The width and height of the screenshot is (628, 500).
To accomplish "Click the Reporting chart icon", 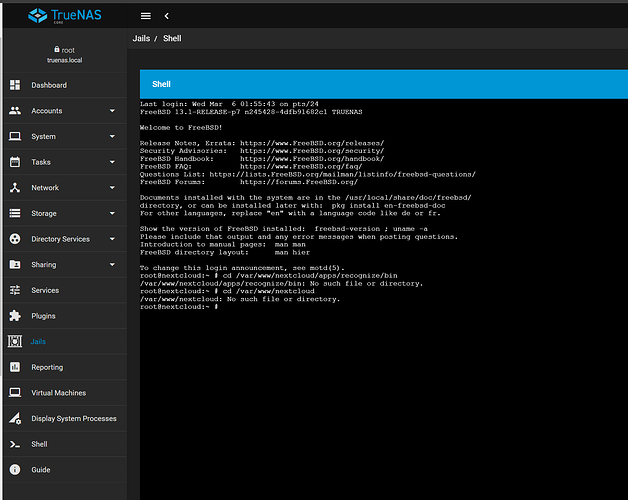I will (x=15, y=367).
